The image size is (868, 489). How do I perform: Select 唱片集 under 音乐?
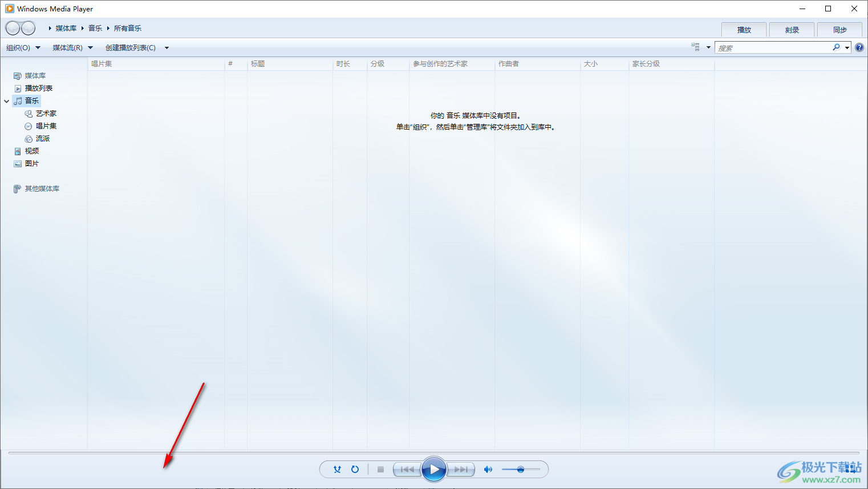click(x=46, y=126)
